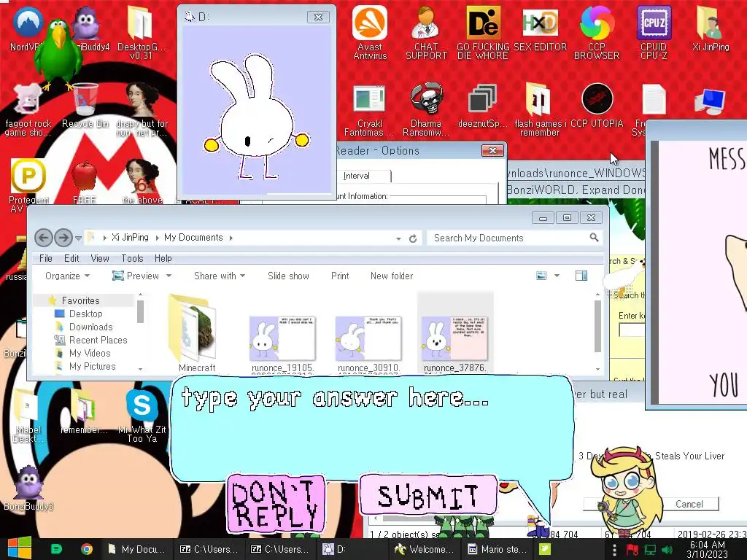Switch to the Mario ste... taskbar window
This screenshot has height=560, width=747.
[498, 549]
